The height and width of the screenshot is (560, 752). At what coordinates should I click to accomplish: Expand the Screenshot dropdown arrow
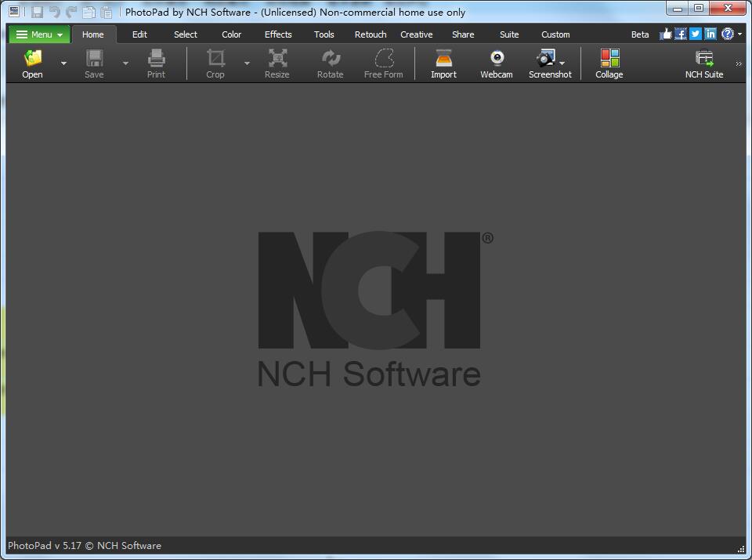point(562,63)
